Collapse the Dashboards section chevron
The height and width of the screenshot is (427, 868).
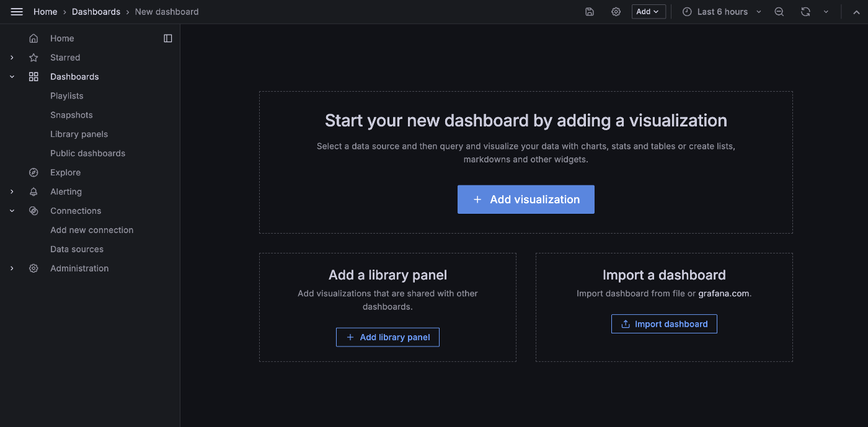12,77
